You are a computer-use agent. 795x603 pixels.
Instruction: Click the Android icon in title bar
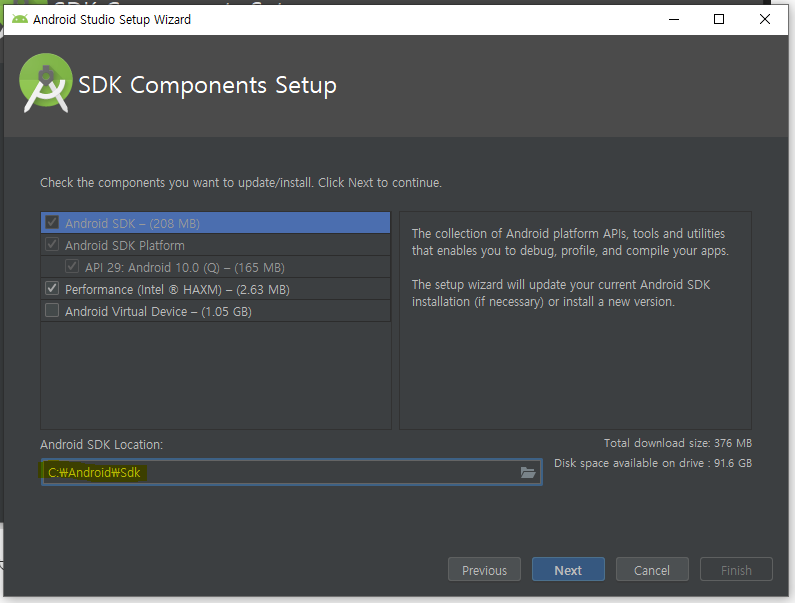click(20, 19)
